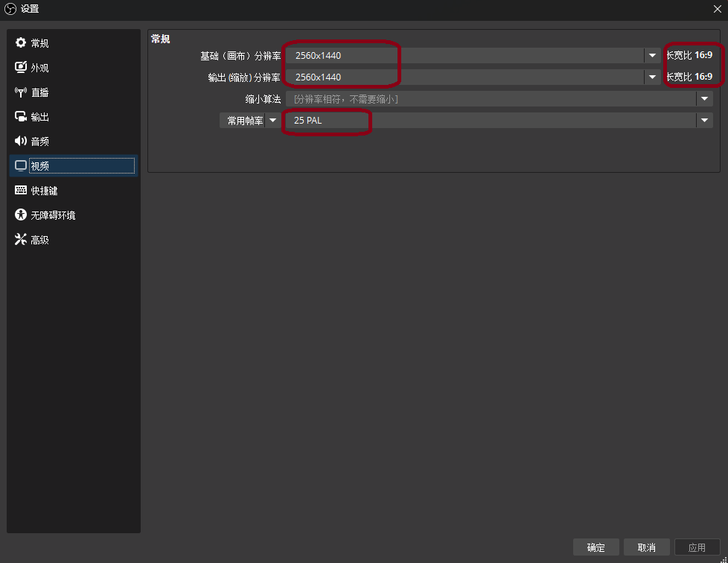This screenshot has width=728, height=563.
Task: Click the 确定 confirm button
Action: pos(596,547)
